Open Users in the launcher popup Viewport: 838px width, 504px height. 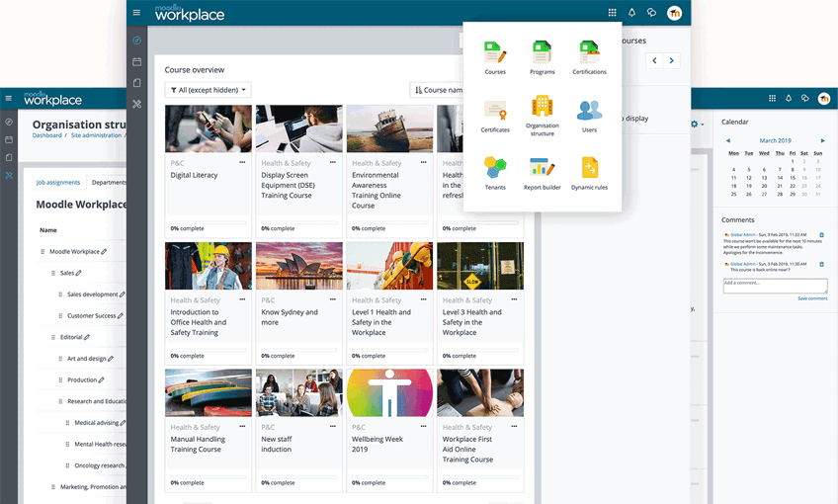click(589, 117)
